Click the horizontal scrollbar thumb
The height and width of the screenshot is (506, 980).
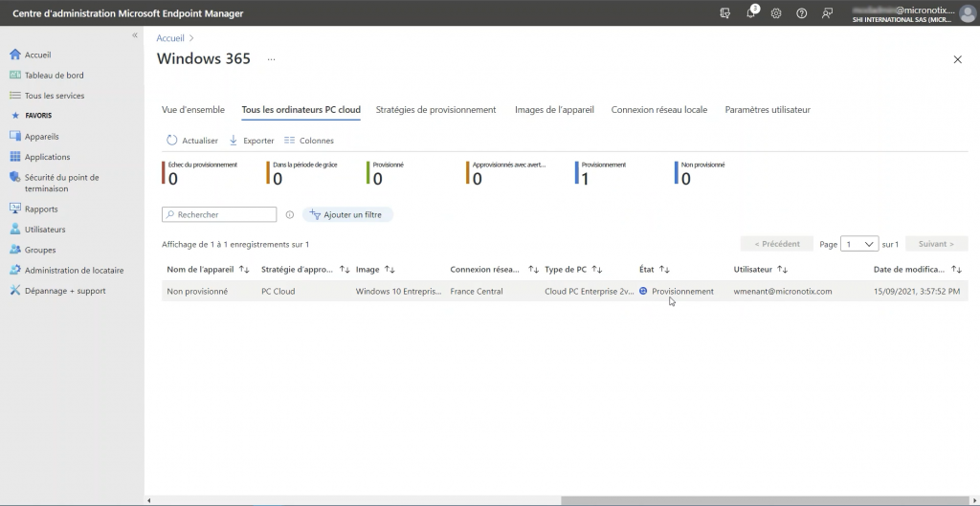[767, 500]
